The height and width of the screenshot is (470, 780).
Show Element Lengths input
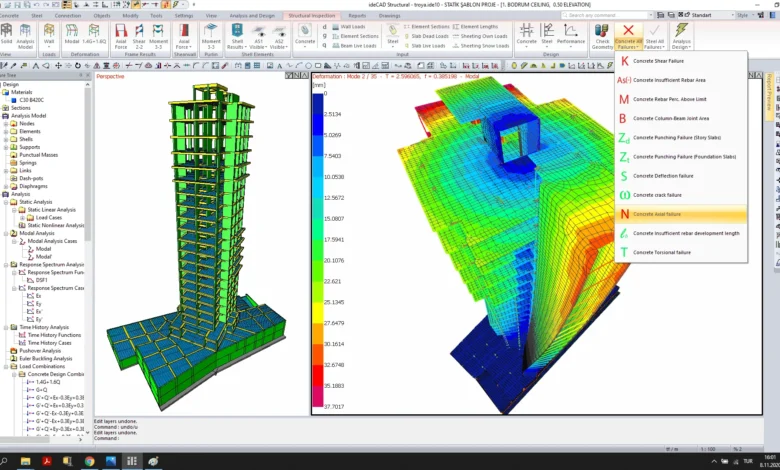(475, 27)
